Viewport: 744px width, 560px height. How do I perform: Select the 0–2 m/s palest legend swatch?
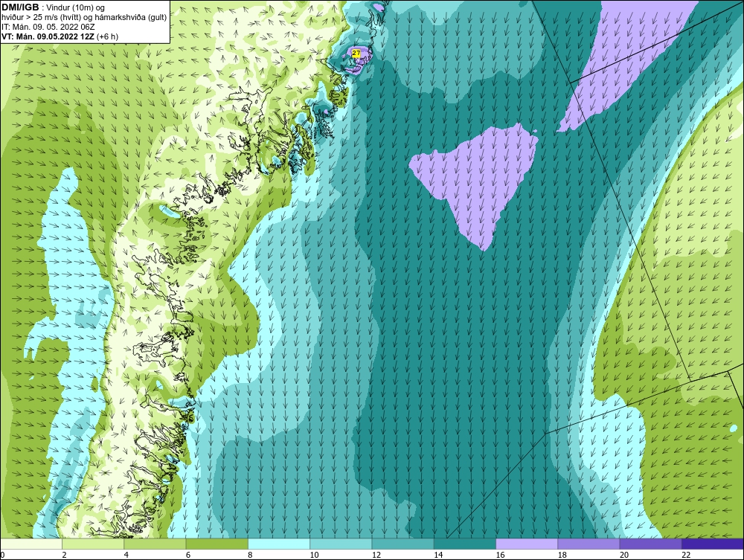[31, 544]
